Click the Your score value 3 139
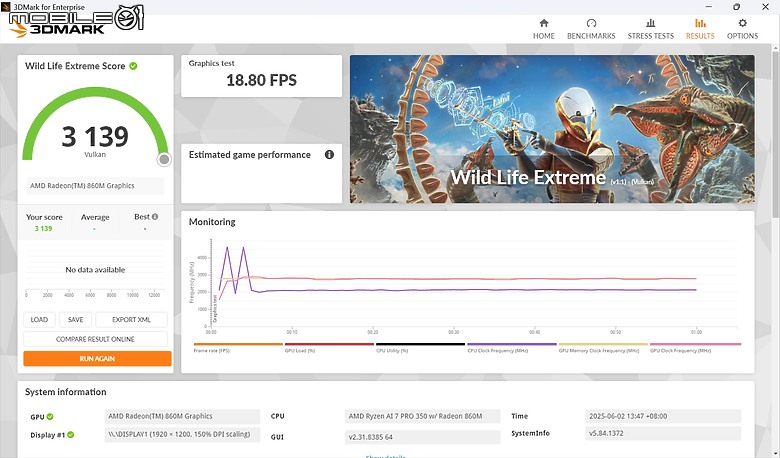Viewport: 780px width, 458px height. pyautogui.click(x=43, y=229)
